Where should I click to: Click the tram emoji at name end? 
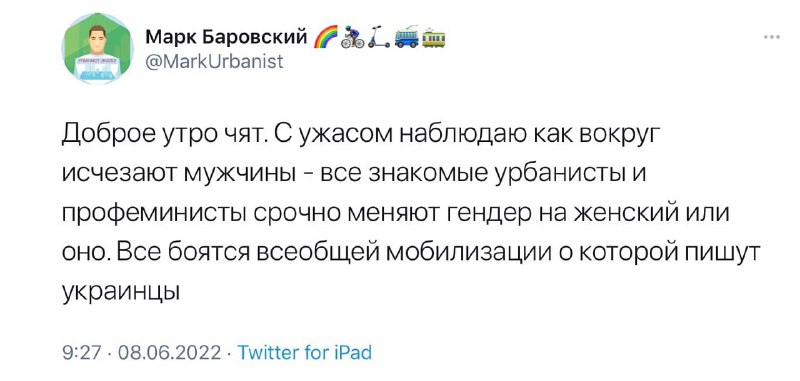point(434,38)
